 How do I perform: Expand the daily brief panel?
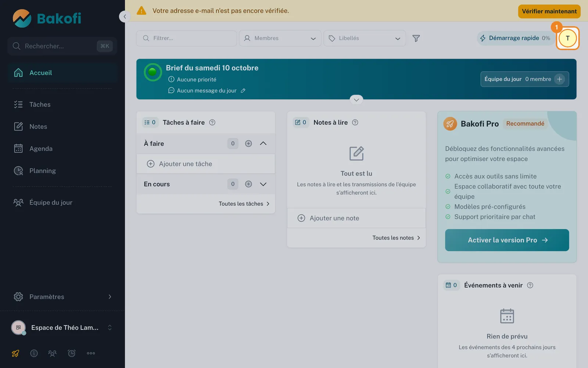356,100
